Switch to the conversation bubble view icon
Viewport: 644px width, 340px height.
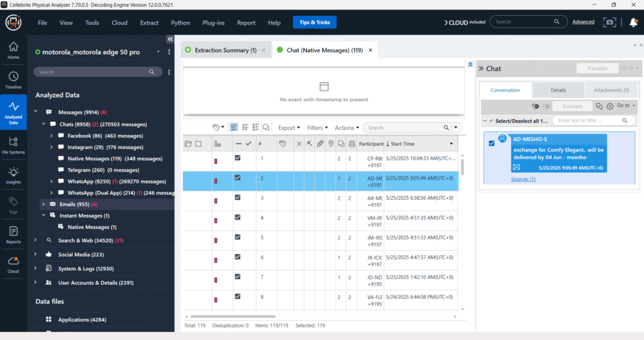(x=266, y=128)
